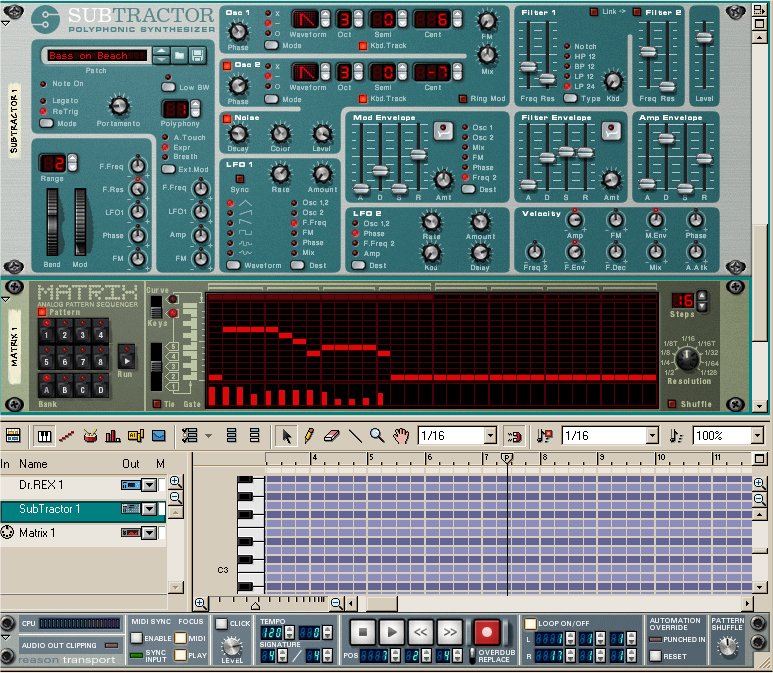Enable MIDI Sync
Image resolution: width=773 pixels, height=673 pixels.
137,638
